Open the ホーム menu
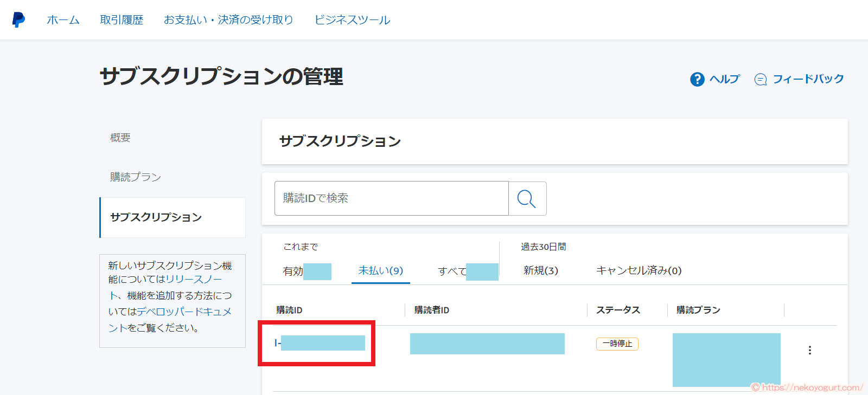The height and width of the screenshot is (395, 868). [63, 20]
